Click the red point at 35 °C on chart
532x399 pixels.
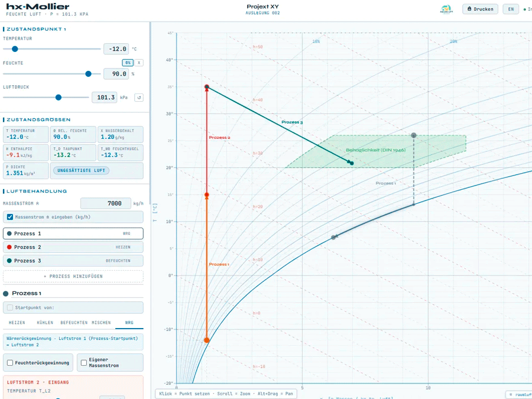point(207,87)
